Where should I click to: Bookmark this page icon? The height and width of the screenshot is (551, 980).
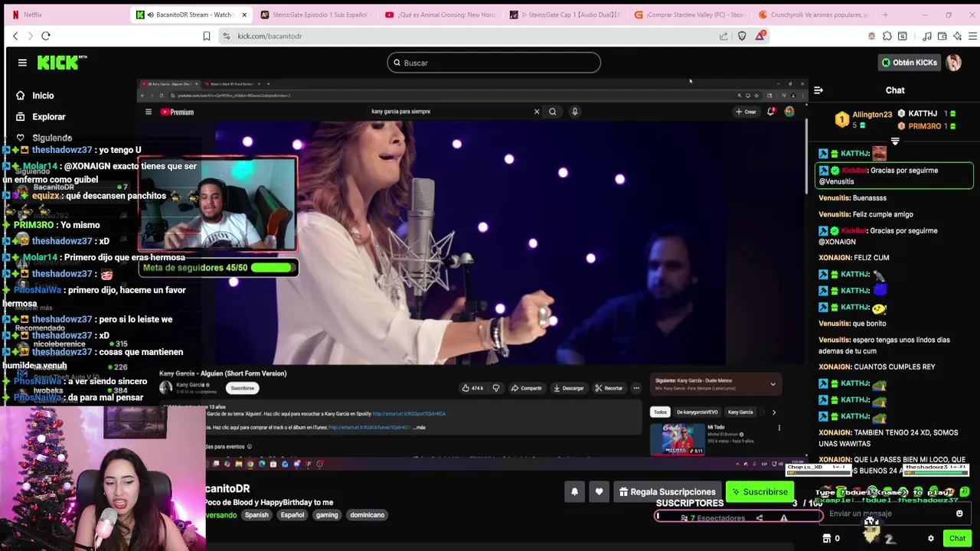[206, 36]
